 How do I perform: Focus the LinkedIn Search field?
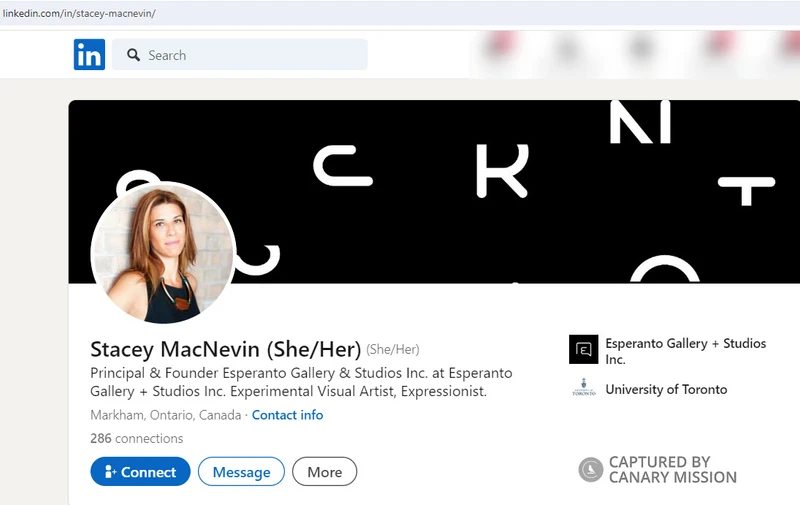(x=239, y=55)
